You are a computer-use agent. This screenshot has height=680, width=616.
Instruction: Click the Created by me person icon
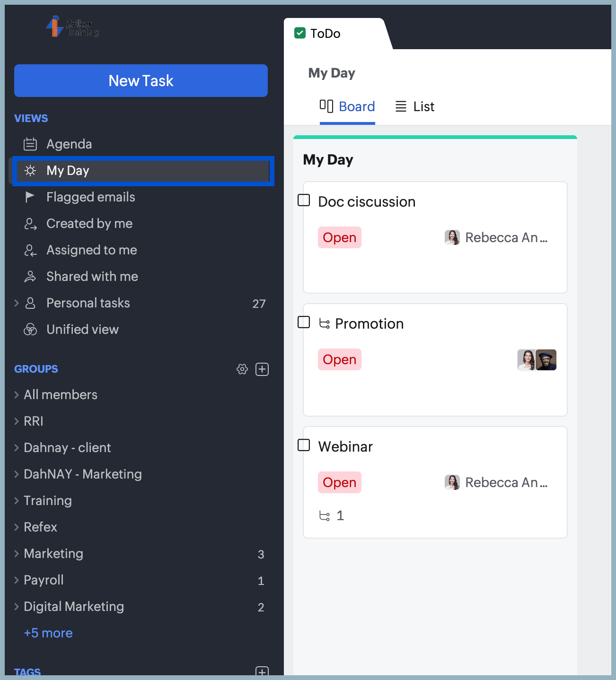point(30,224)
